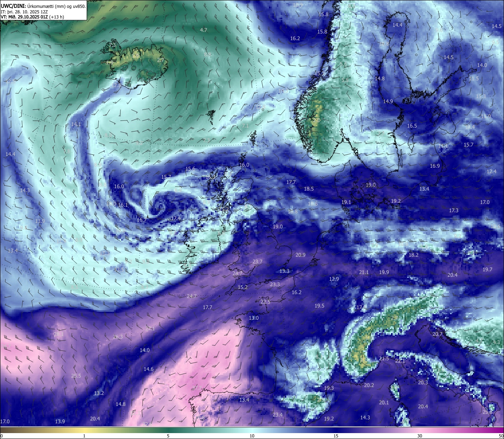This screenshot has width=504, height=439.
Task: Click the 20.9 value label
Action: [300, 255]
